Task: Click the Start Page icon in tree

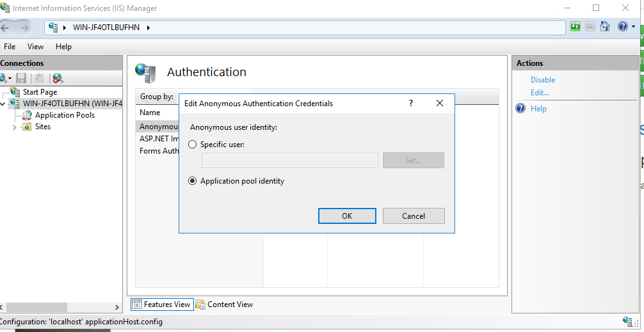Action: [x=15, y=92]
